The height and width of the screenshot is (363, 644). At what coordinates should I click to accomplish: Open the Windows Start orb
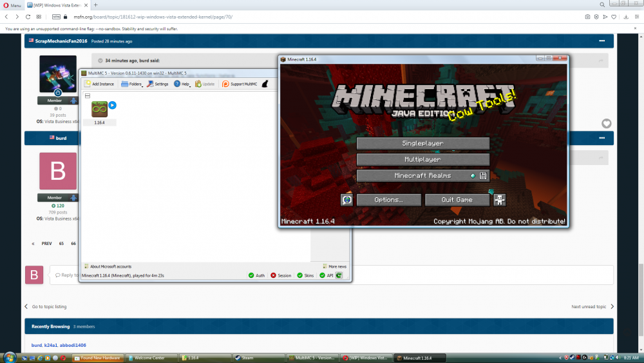pos(10,357)
